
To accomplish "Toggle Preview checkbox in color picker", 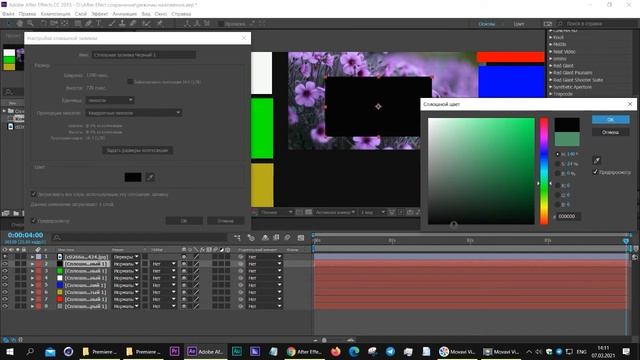I will (x=595, y=172).
